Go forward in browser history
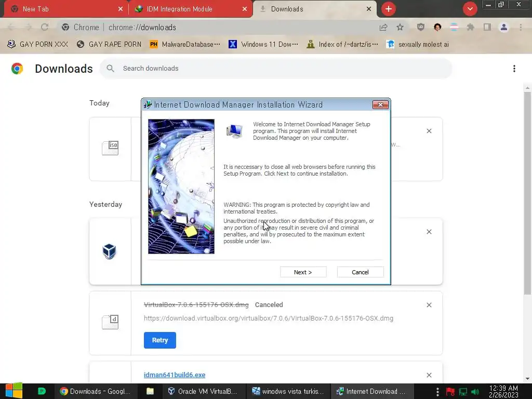Viewport: 532px width, 399px height. pyautogui.click(x=28, y=27)
